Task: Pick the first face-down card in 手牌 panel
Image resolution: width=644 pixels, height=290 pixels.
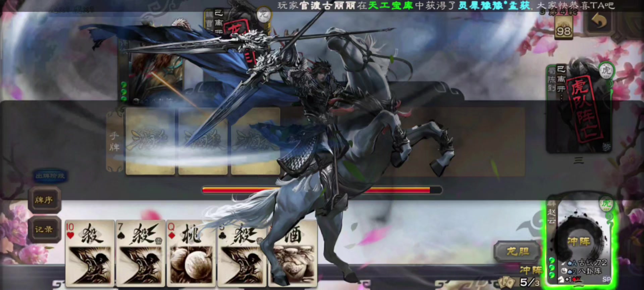Action: pyautogui.click(x=150, y=141)
